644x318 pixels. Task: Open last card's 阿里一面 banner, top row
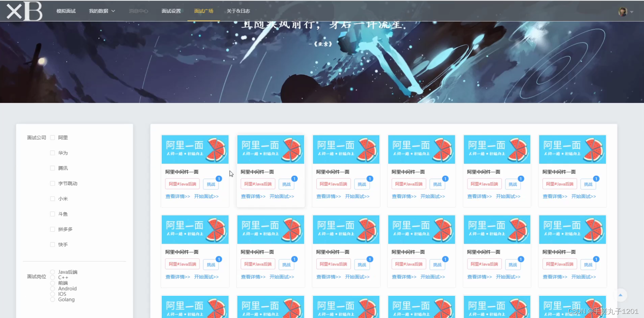coord(572,149)
